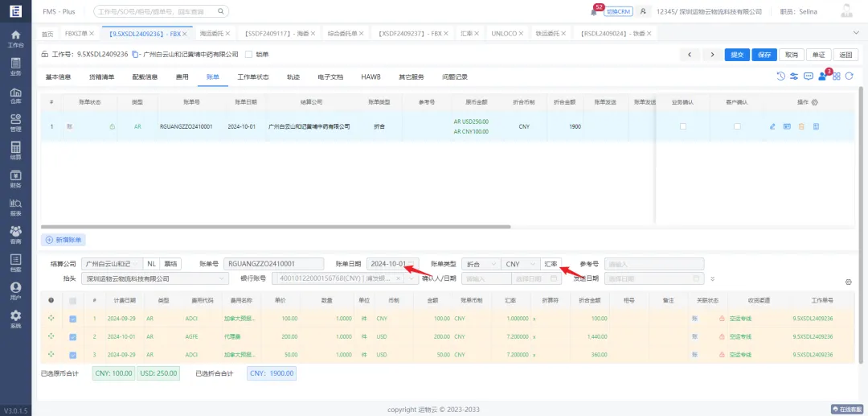Click the edit pencil icon in bill row
The width and height of the screenshot is (868, 416).
772,126
